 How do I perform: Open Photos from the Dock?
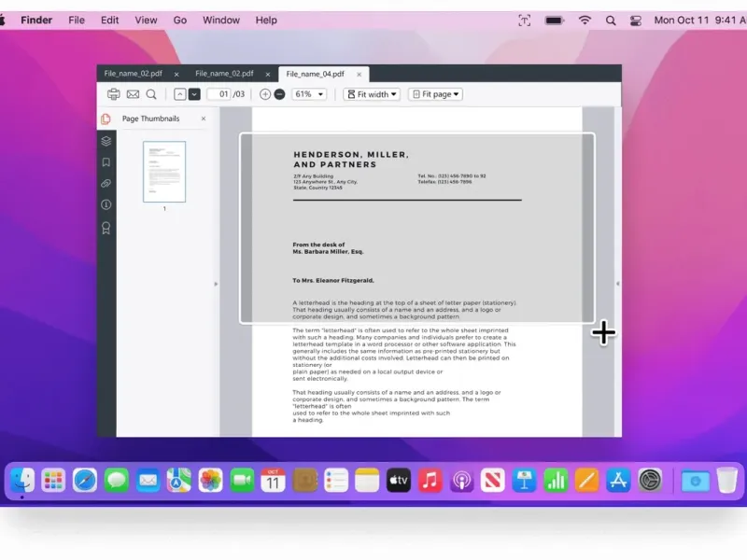coord(211,480)
